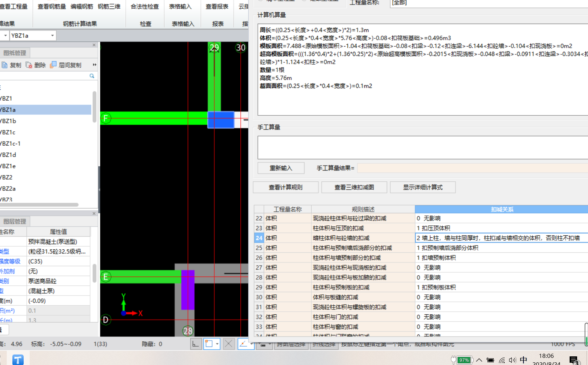Switch to the 图纸管理 tab
This screenshot has width=588, height=365.
tap(15, 53)
